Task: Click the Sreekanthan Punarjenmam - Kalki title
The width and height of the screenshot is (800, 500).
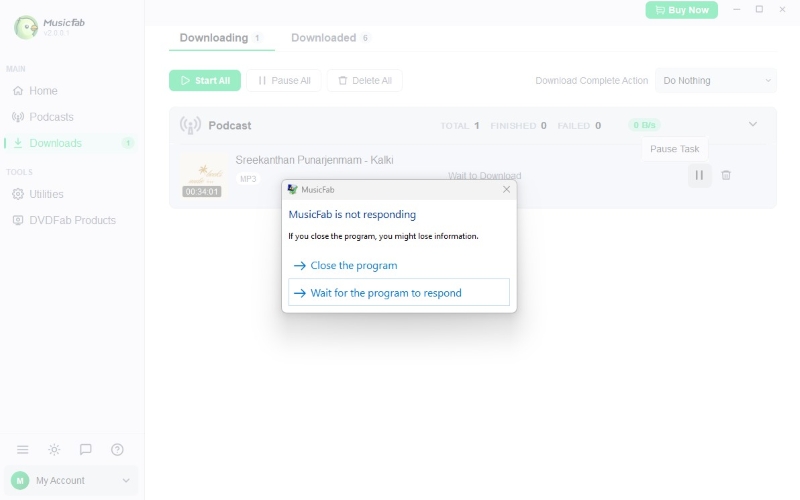Action: tap(314, 160)
